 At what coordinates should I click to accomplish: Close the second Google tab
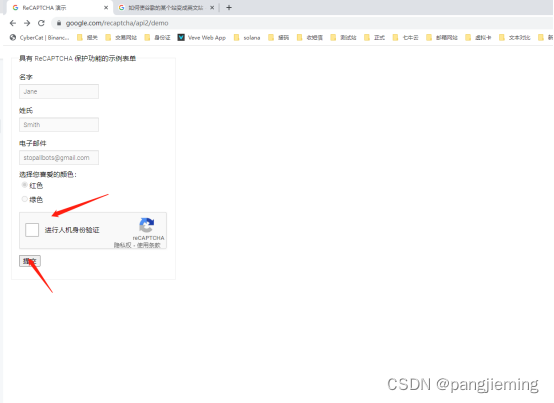(x=212, y=7)
